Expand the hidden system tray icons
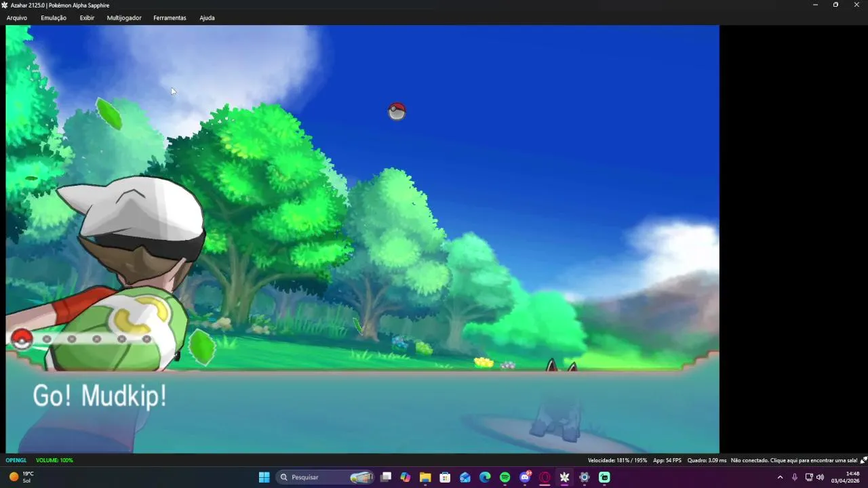 780,477
